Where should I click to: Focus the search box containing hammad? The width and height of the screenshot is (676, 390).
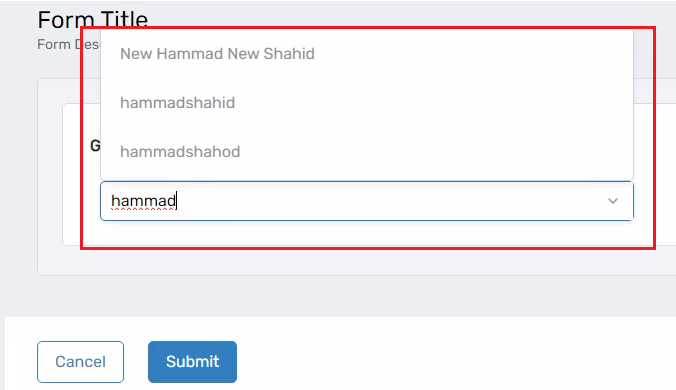click(367, 201)
